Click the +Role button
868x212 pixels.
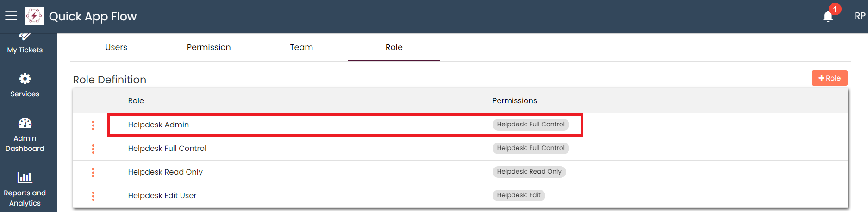click(x=830, y=78)
